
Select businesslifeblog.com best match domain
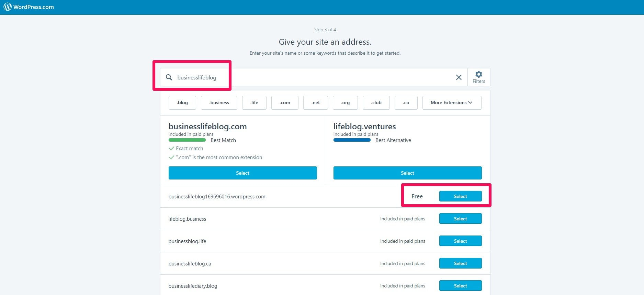(x=243, y=173)
